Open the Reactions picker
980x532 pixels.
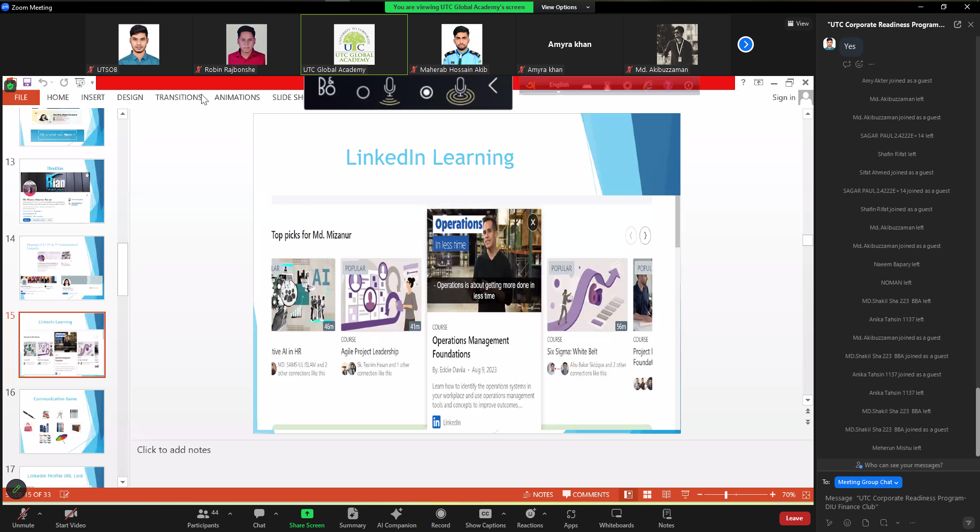(x=530, y=518)
